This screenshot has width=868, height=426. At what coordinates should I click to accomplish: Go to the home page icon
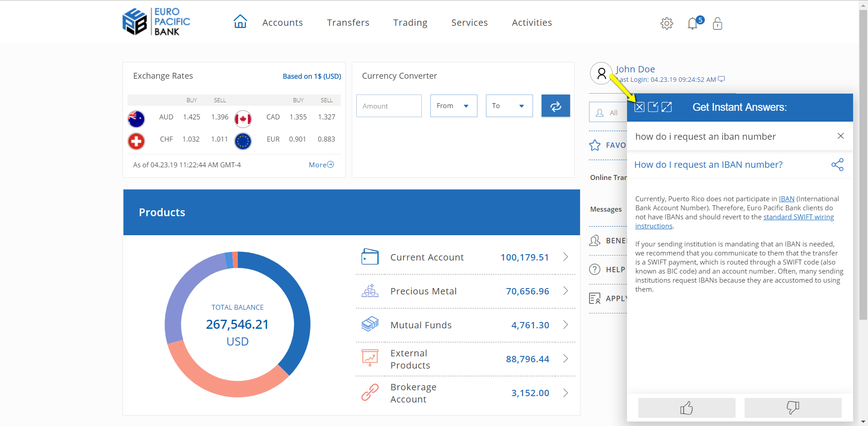(x=240, y=21)
